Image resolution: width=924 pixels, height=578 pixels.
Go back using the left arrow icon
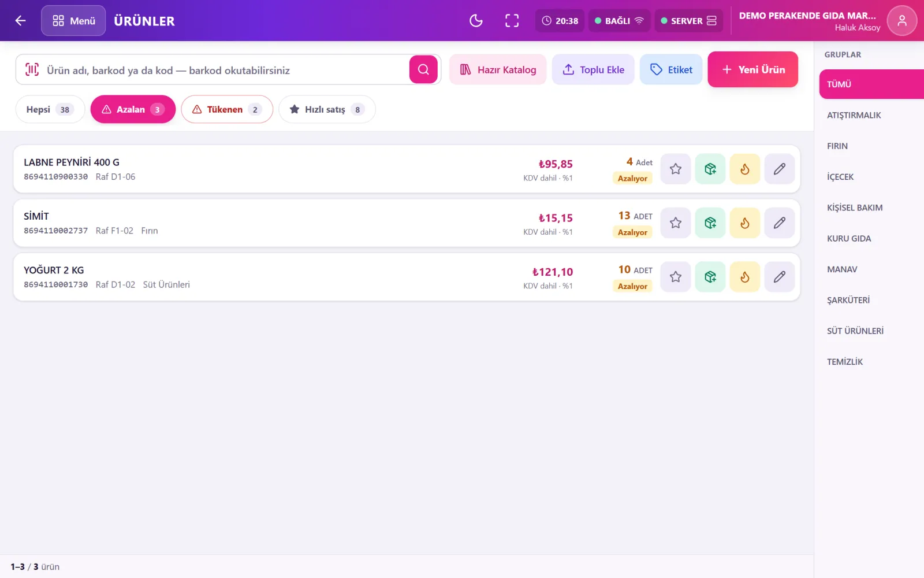tap(21, 21)
